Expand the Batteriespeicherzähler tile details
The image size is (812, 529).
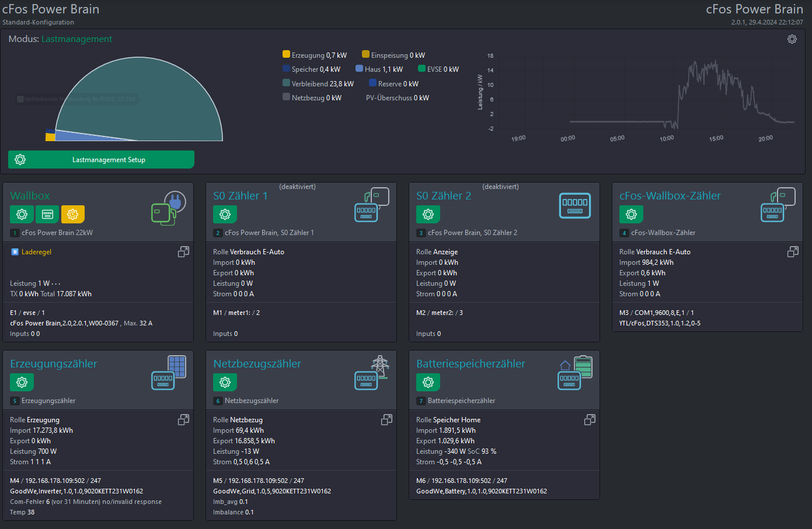click(590, 420)
